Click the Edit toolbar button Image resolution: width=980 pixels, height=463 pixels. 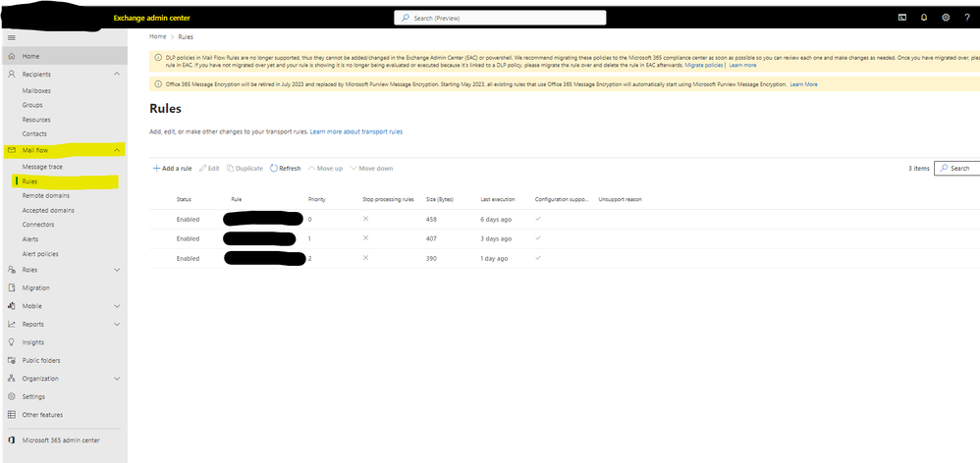click(209, 169)
